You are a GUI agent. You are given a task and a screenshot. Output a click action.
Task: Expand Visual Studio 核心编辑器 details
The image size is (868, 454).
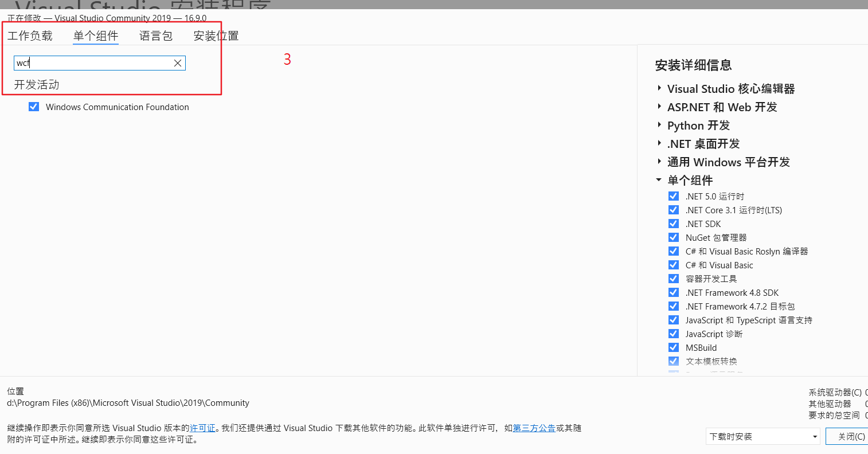click(659, 88)
